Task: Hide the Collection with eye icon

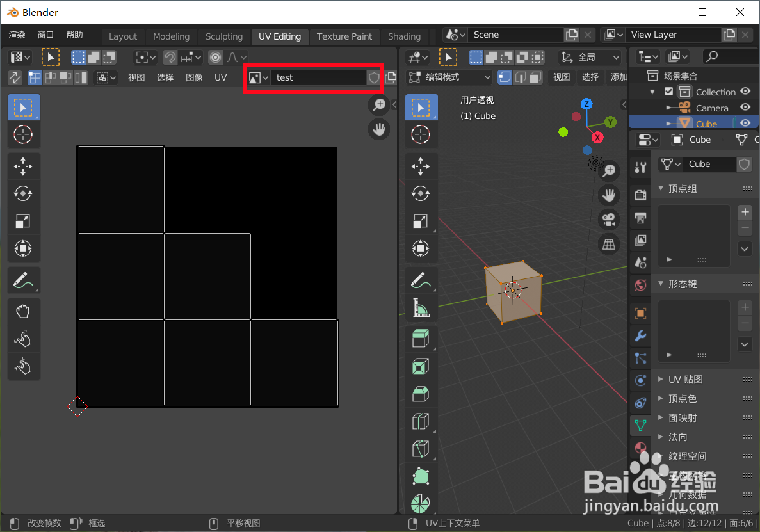Action: pos(745,92)
